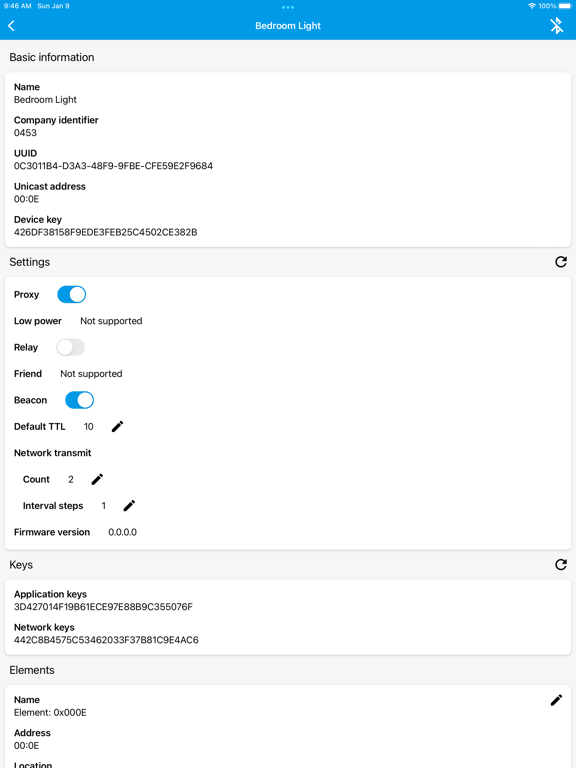The image size is (576, 768).
Task: Tap the Element: 0x000E text
Action: click(x=50, y=713)
